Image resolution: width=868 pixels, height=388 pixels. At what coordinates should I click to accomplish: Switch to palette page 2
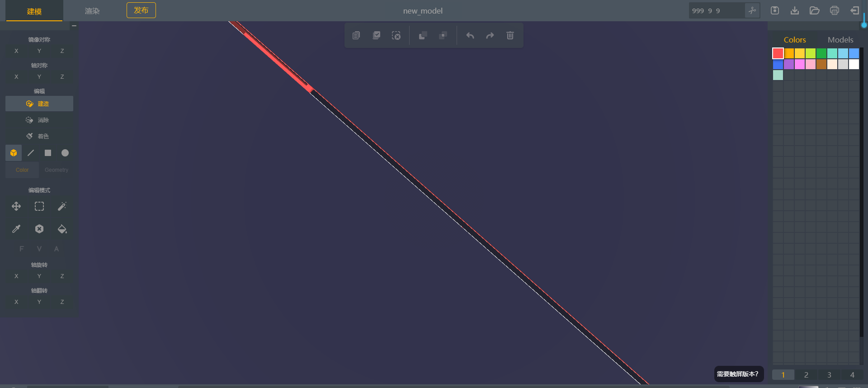[x=806, y=375]
